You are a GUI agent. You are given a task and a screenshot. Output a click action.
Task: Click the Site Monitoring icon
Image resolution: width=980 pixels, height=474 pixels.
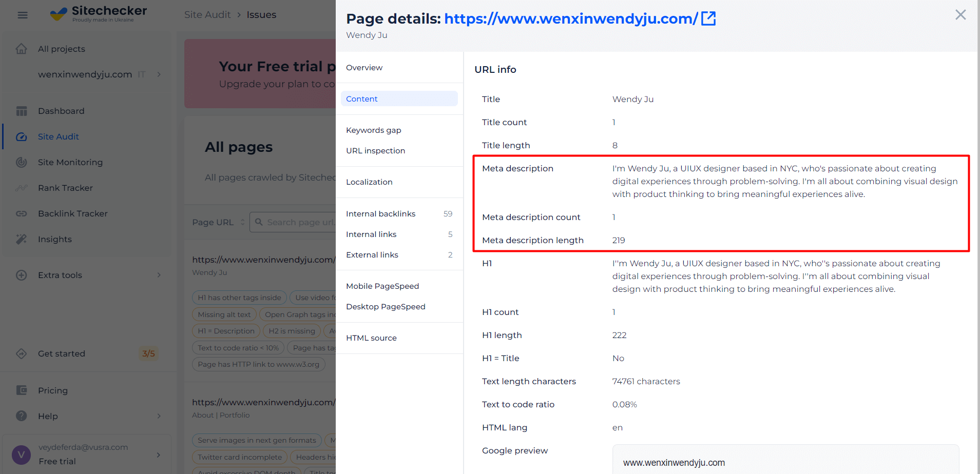point(21,162)
